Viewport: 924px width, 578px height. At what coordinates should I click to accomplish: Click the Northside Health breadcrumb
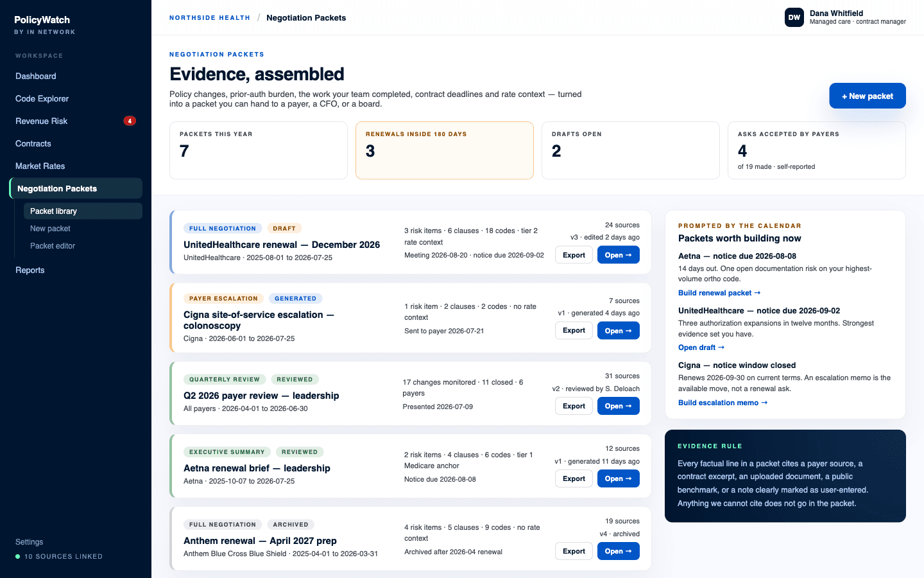pyautogui.click(x=210, y=18)
